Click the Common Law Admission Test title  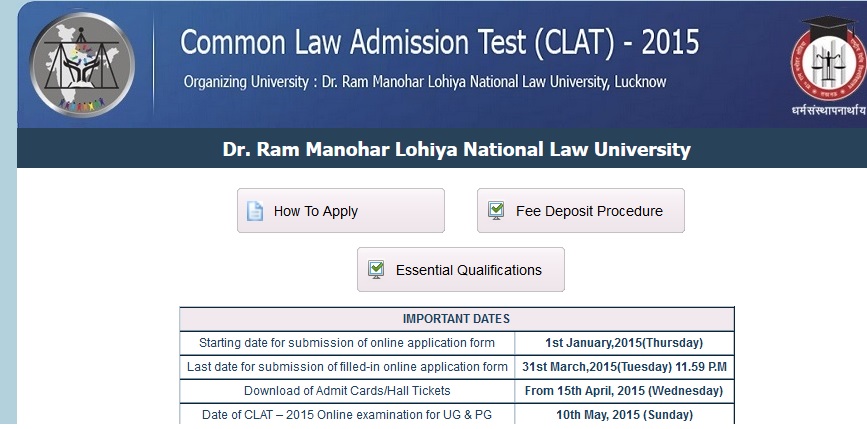[440, 43]
